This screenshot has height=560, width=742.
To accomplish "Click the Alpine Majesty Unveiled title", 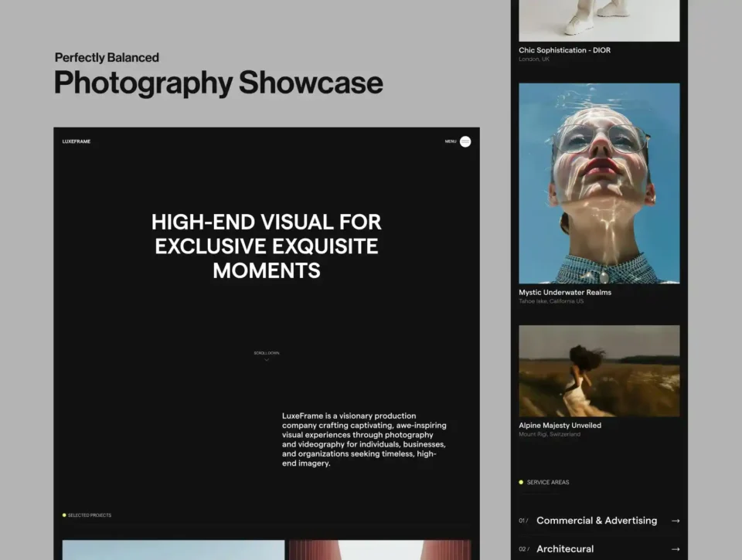I will click(x=560, y=426).
